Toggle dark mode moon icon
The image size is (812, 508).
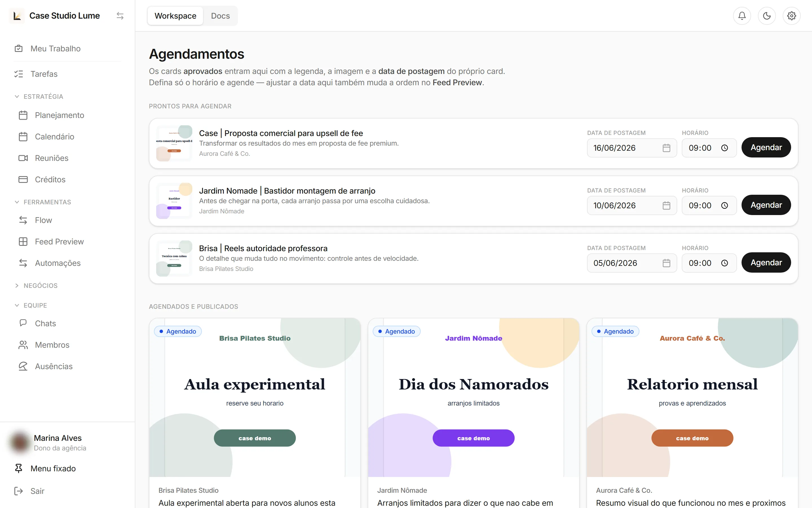click(x=767, y=16)
